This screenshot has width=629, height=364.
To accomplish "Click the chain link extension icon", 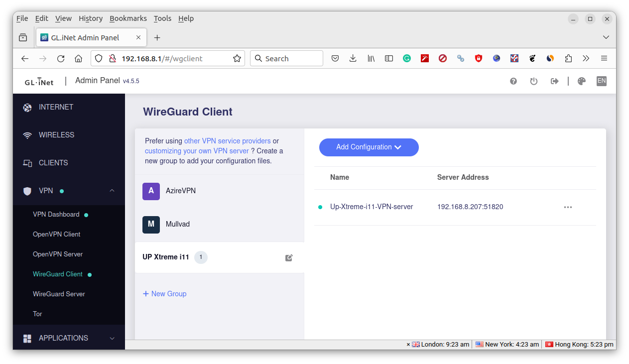I will pyautogui.click(x=461, y=58).
